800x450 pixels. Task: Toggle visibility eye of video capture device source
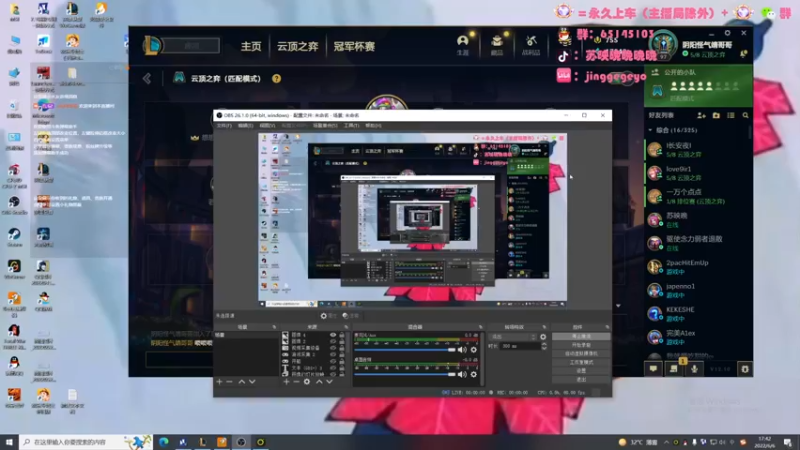(x=333, y=348)
